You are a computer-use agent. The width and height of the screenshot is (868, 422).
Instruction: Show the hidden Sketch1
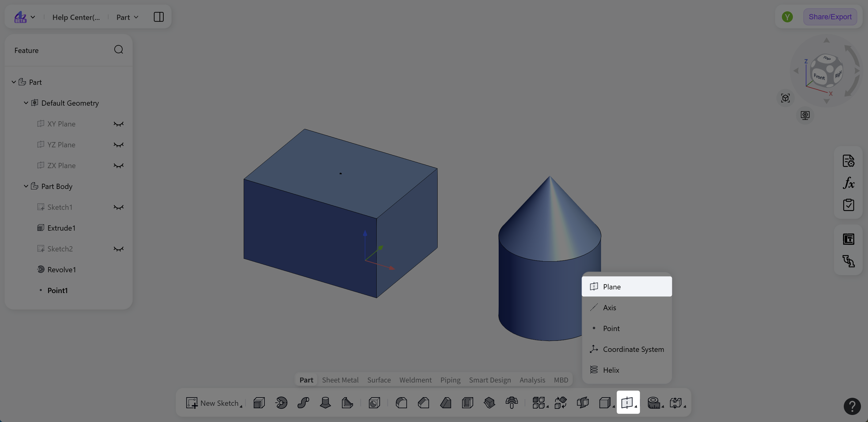pos(119,207)
